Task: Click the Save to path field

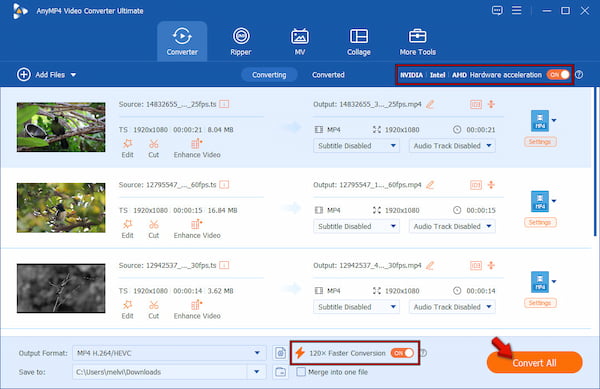Action: tap(161, 372)
